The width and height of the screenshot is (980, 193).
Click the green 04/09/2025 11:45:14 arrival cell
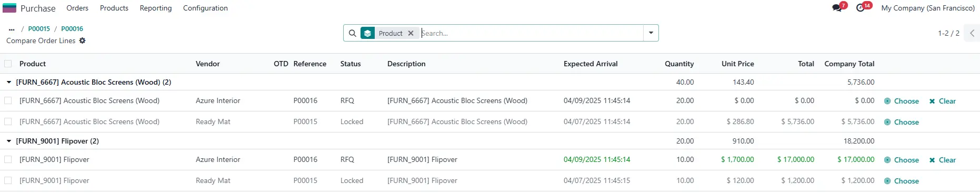click(x=597, y=159)
